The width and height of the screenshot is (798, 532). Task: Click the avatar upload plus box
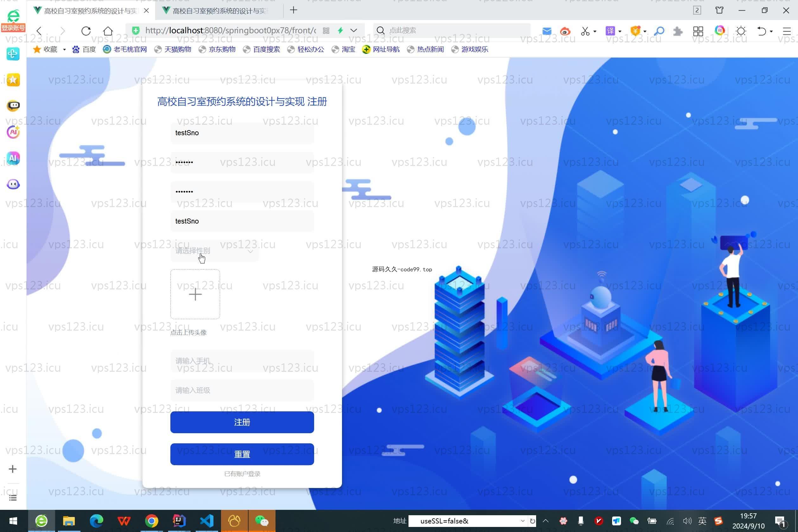click(195, 294)
